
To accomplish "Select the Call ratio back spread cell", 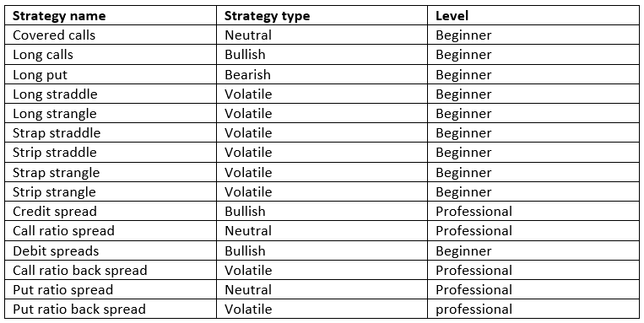I will (111, 270).
